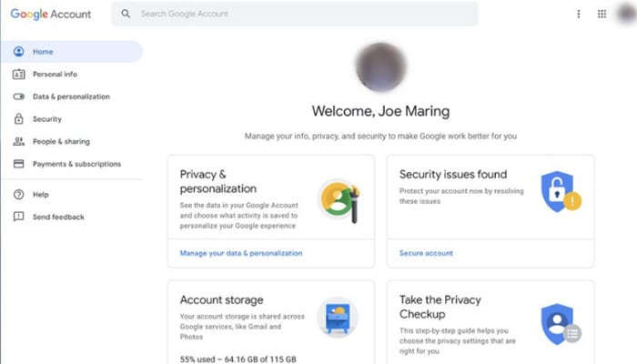
Task: Open Data & personalization section
Action: [x=72, y=96]
